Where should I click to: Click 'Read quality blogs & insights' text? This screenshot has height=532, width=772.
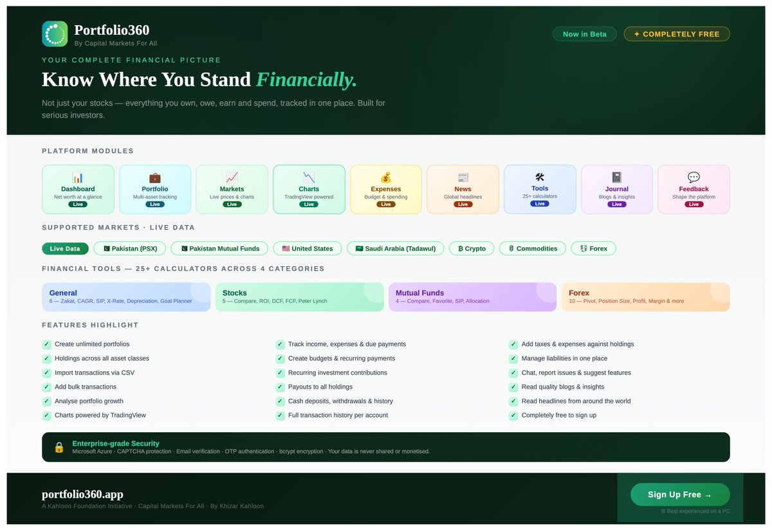pyautogui.click(x=563, y=387)
